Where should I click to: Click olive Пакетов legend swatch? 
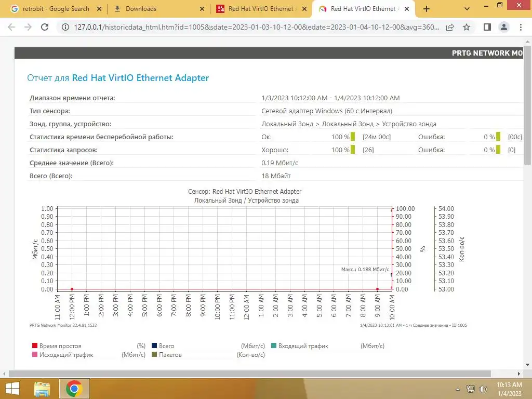tap(154, 354)
